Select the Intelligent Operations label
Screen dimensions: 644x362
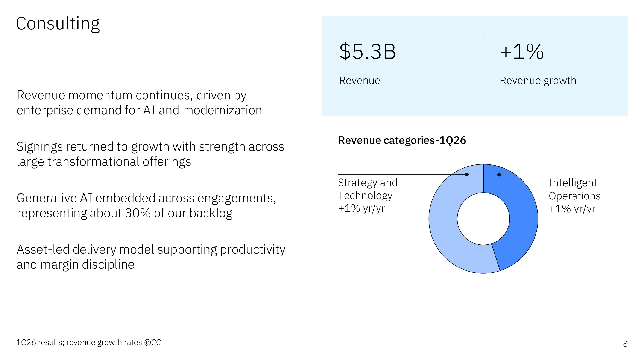(x=574, y=196)
